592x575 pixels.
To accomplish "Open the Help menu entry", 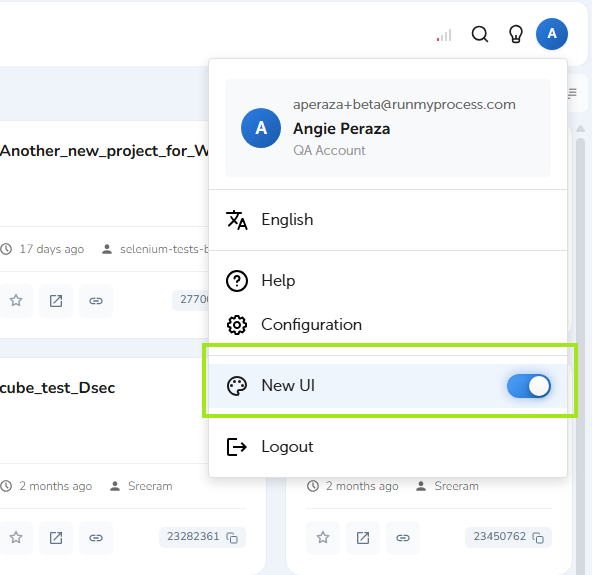I will [388, 281].
